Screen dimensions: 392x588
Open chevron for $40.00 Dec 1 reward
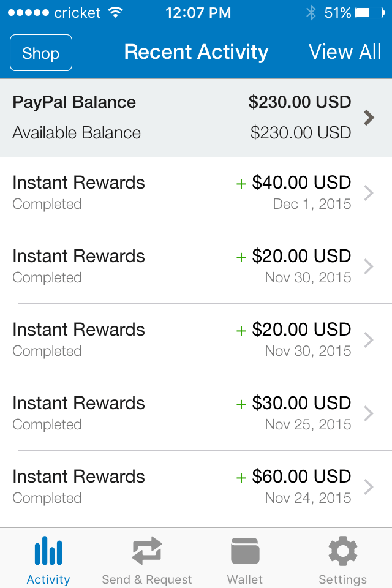pyautogui.click(x=369, y=193)
